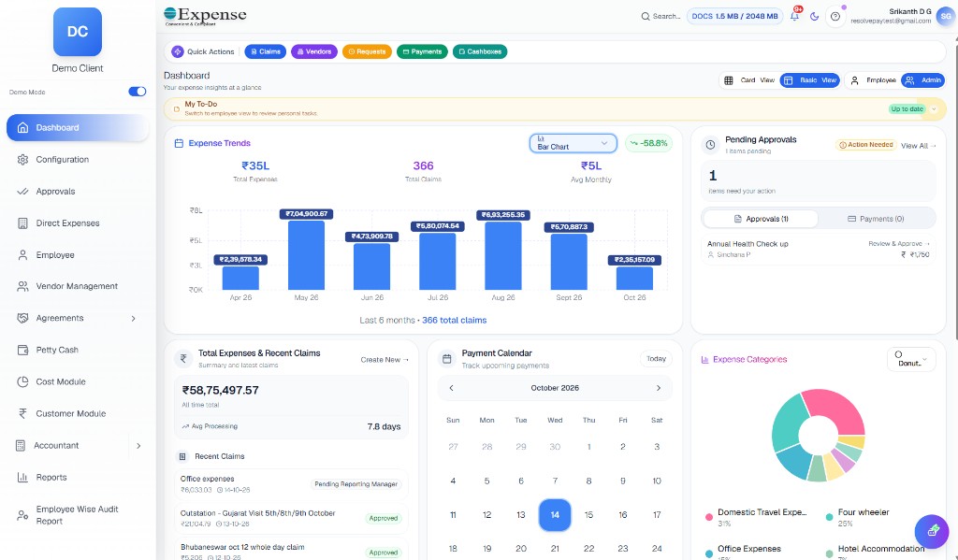Image resolution: width=958 pixels, height=560 pixels.
Task: Click View All pending approvals link
Action: tap(919, 146)
